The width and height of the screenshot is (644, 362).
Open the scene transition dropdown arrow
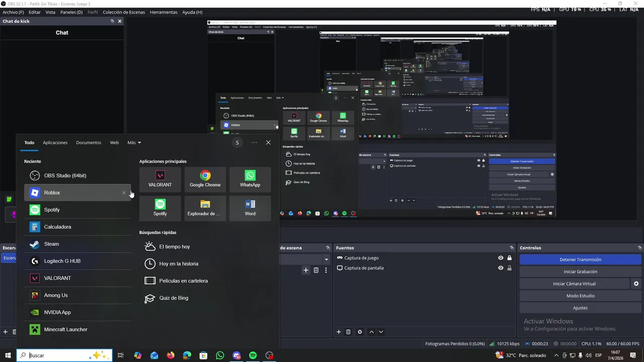click(x=327, y=259)
